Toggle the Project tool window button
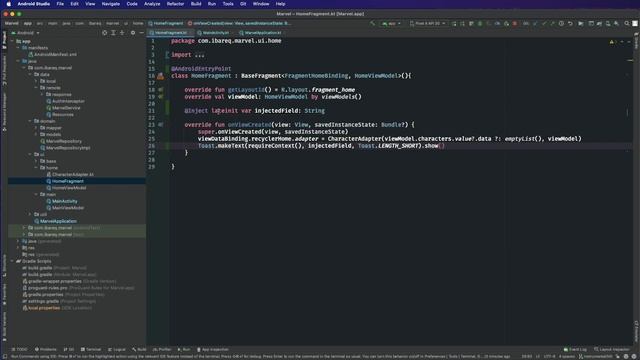 (x=4, y=40)
